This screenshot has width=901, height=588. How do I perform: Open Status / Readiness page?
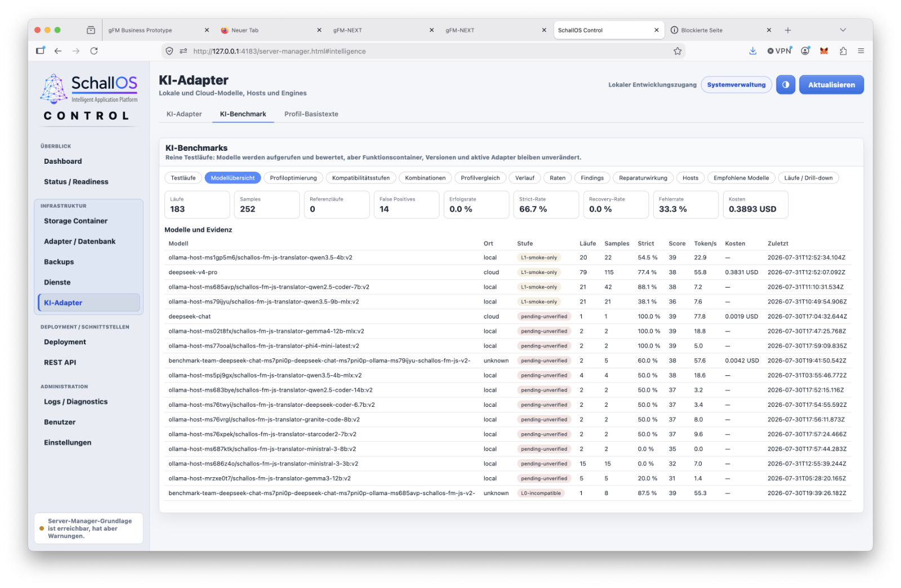pos(76,182)
